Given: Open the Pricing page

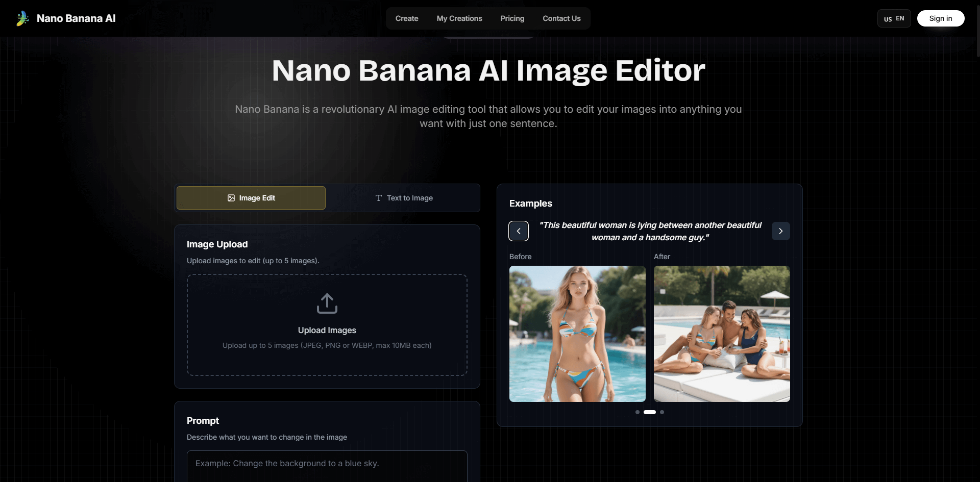Looking at the screenshot, I should tap(512, 18).
